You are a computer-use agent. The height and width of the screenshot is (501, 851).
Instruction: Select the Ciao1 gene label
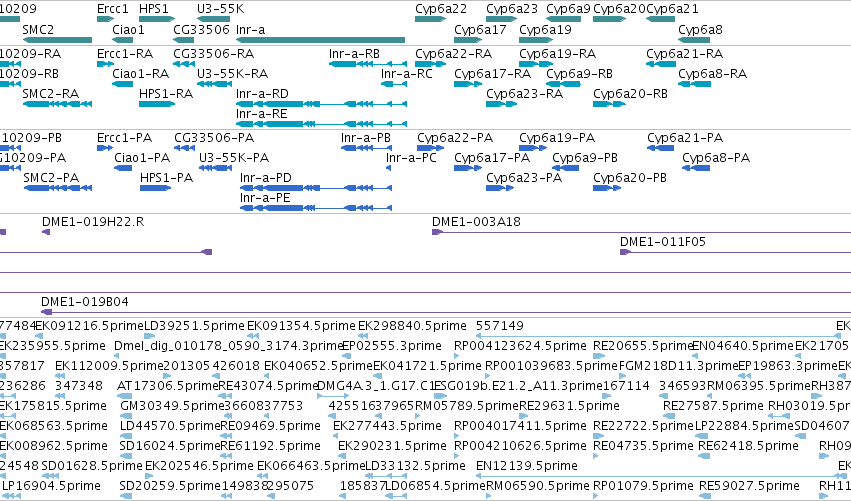129,30
